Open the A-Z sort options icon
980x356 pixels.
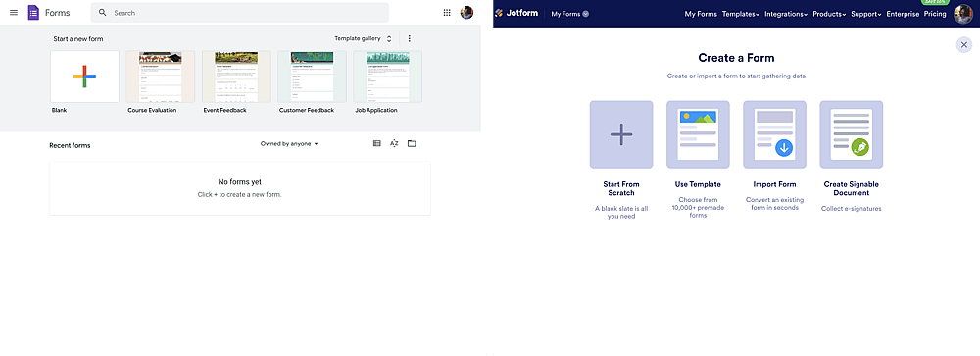[394, 143]
